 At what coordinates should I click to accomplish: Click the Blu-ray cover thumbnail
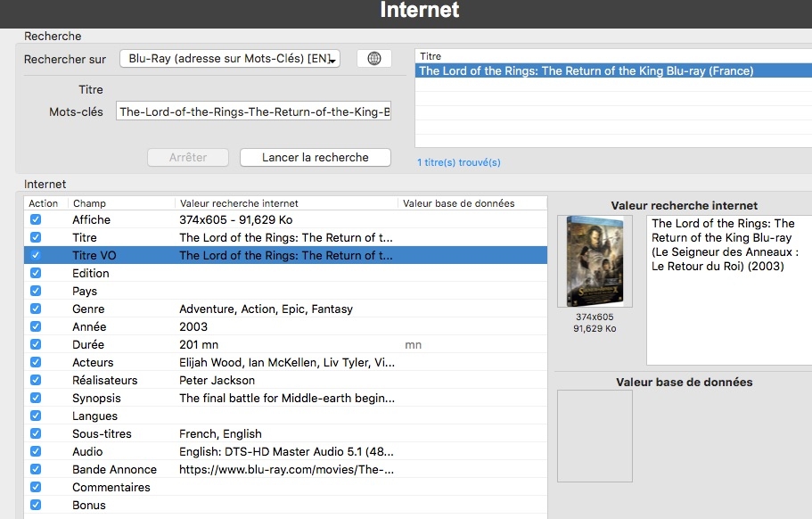coord(595,261)
